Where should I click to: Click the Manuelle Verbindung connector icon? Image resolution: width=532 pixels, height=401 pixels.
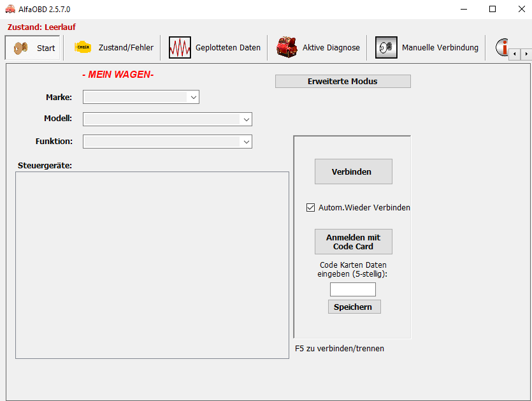click(x=386, y=47)
